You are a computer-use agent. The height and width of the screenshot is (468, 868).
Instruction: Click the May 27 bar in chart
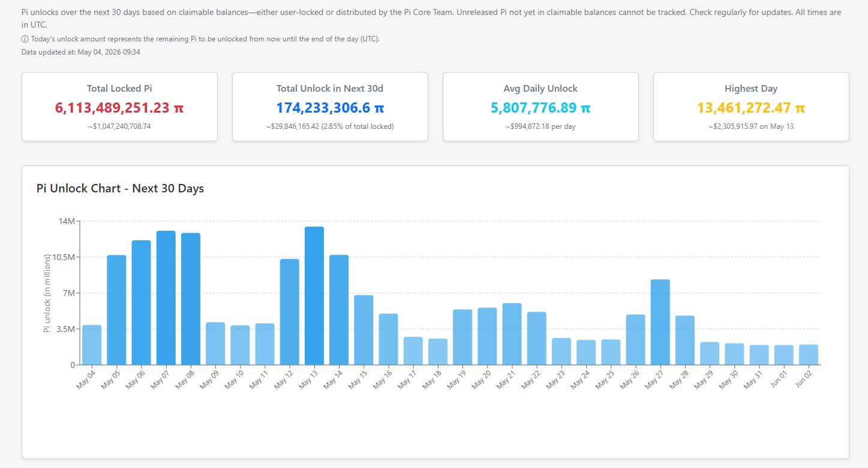[660, 322]
